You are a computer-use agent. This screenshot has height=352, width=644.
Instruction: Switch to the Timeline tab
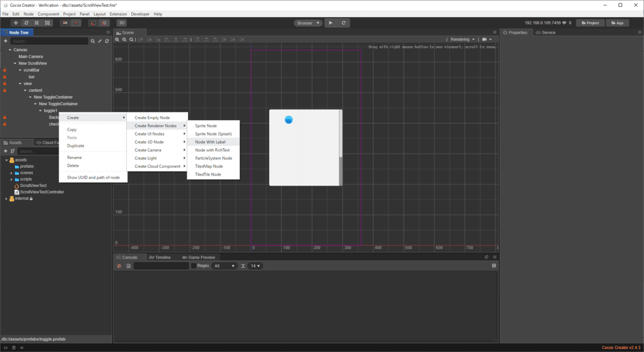pyautogui.click(x=160, y=258)
